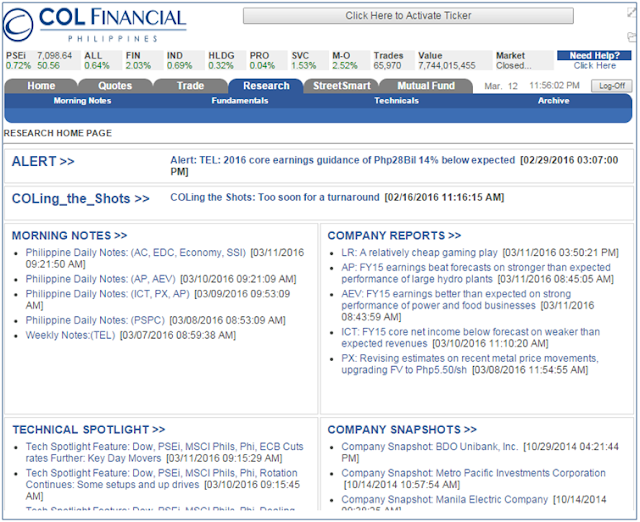
Task: Open the ALERT >> section heading
Action: pyautogui.click(x=43, y=161)
